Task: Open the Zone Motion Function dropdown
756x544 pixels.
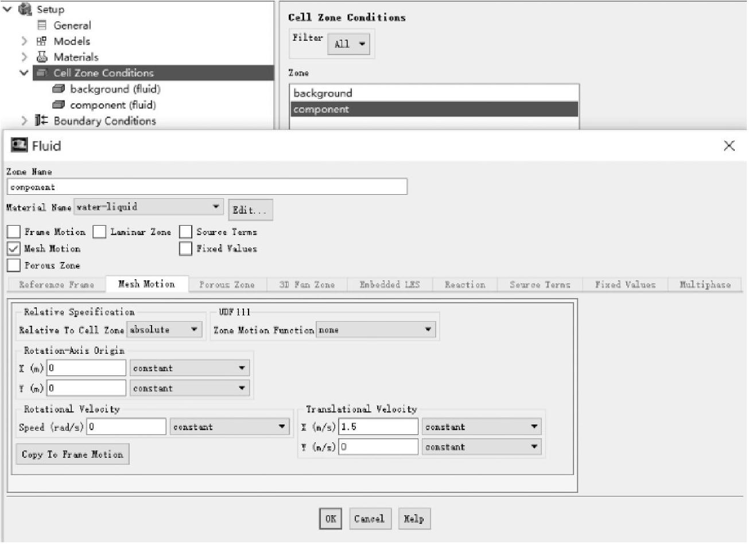Action: tap(375, 330)
